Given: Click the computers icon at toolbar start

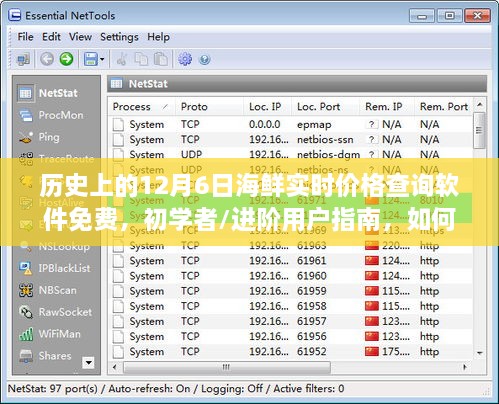Looking at the screenshot, I should click(23, 59).
